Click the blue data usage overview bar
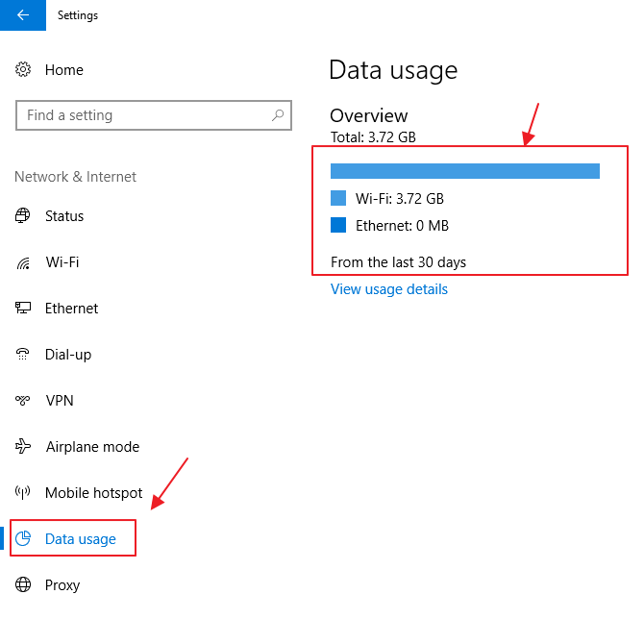Viewport: 644px width, 644px height. [465, 171]
